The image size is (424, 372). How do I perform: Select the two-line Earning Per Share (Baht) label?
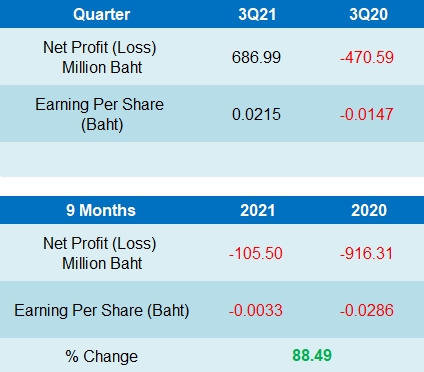(100, 114)
